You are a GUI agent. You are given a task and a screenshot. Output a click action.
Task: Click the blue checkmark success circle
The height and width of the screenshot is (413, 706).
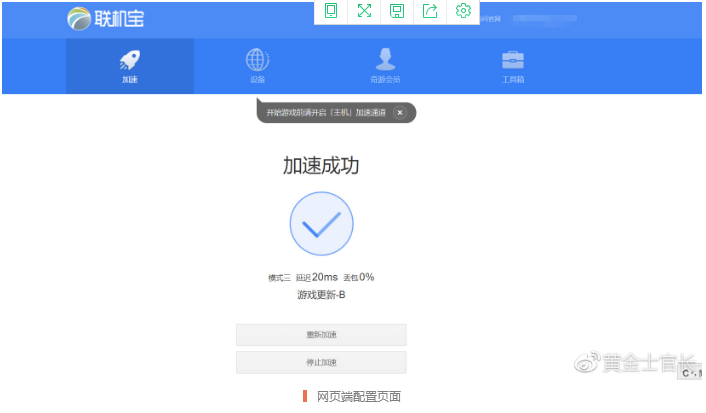[x=321, y=224]
